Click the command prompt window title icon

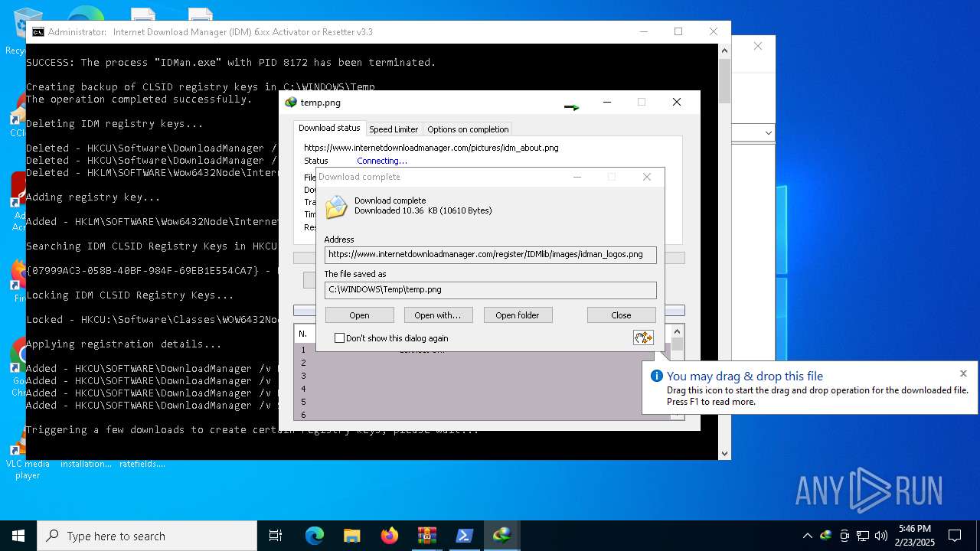pos(38,31)
